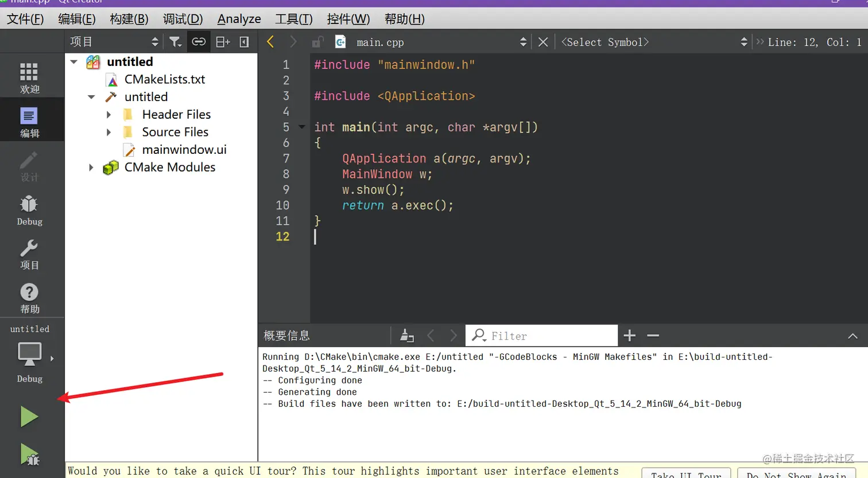Collapse the top-level untitled project node
The image size is (868, 478).
(x=74, y=62)
